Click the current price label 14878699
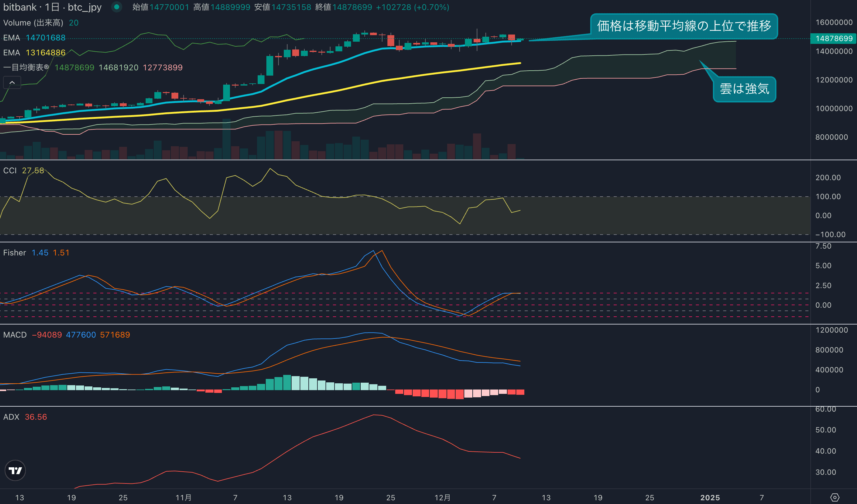Viewport: 857px width, 504px height. [834, 39]
